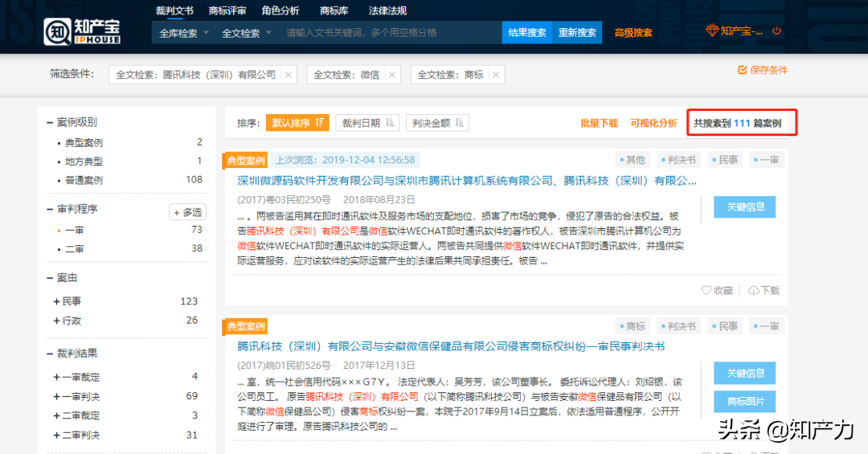Click the 重新搜索 button
The width and height of the screenshot is (868, 454).
[x=577, y=33]
